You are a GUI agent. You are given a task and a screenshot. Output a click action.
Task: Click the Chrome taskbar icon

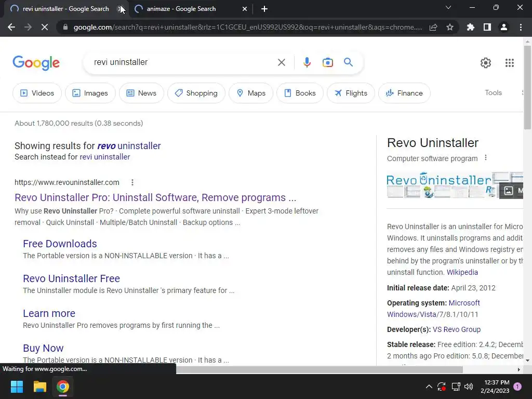coord(63,387)
